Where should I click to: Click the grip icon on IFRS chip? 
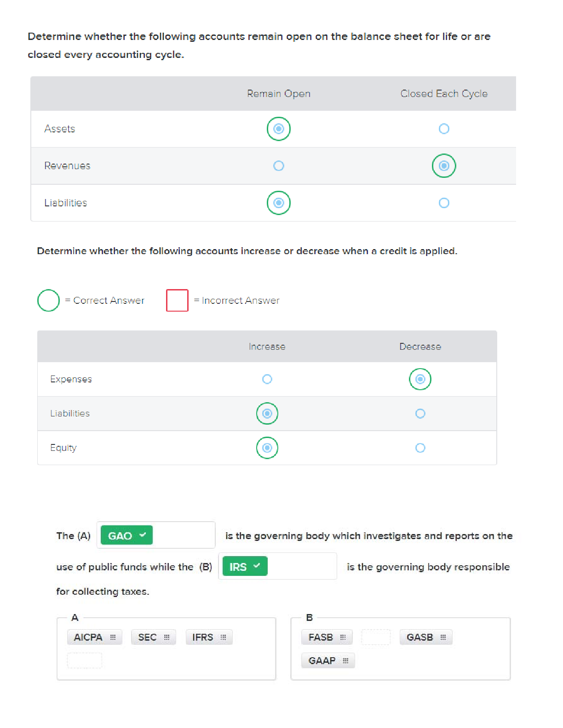click(x=223, y=637)
